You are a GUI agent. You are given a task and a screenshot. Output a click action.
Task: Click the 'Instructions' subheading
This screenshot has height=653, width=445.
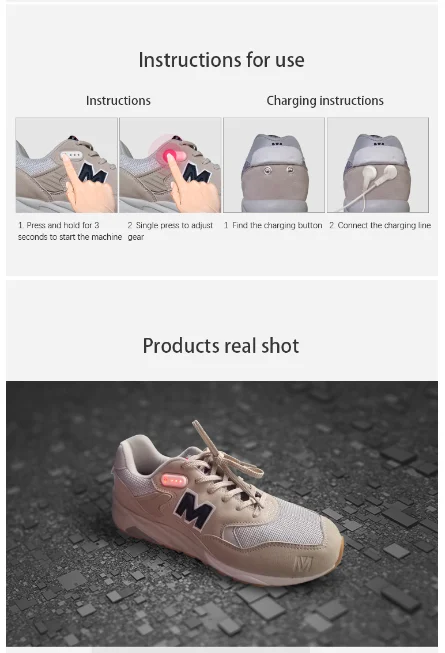pos(118,101)
